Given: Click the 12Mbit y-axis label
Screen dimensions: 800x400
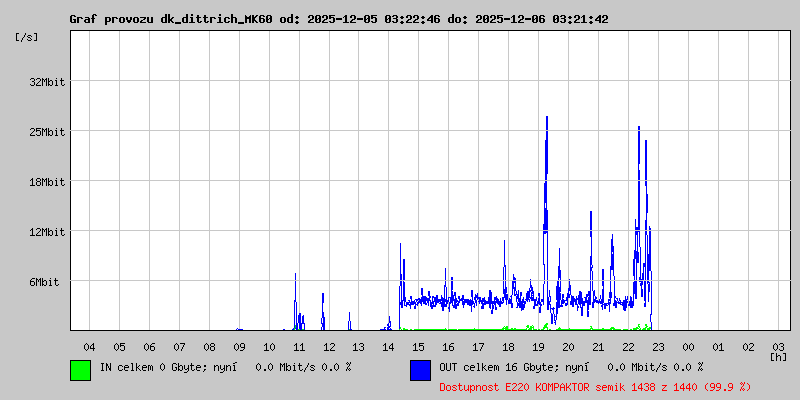Looking at the screenshot, I should (x=47, y=232).
